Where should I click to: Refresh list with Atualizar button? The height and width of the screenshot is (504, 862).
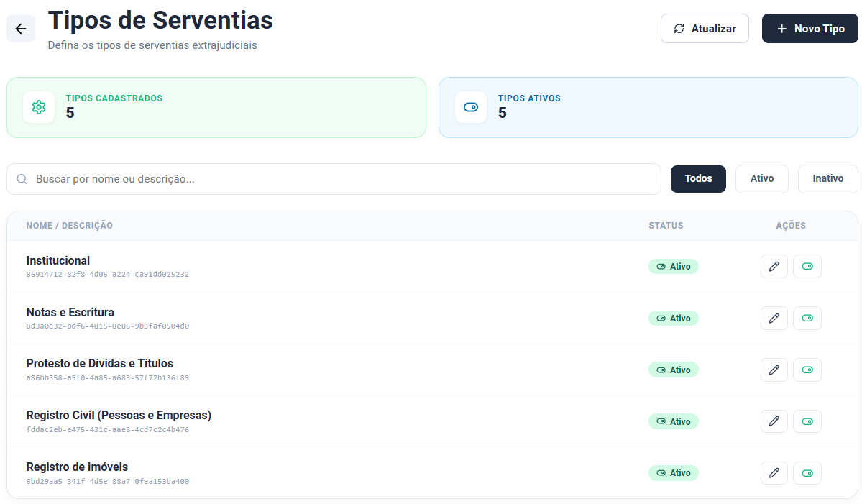(705, 29)
